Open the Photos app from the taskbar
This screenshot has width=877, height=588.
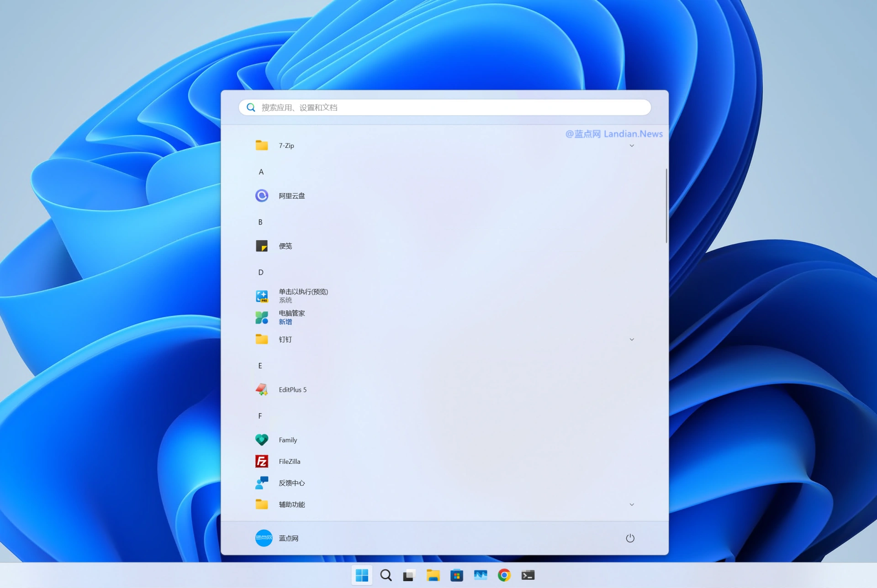pos(481,575)
